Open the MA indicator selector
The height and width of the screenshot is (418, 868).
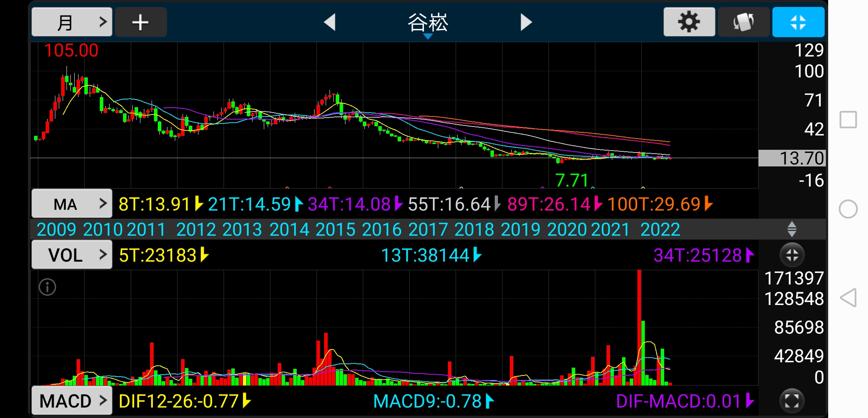72,204
